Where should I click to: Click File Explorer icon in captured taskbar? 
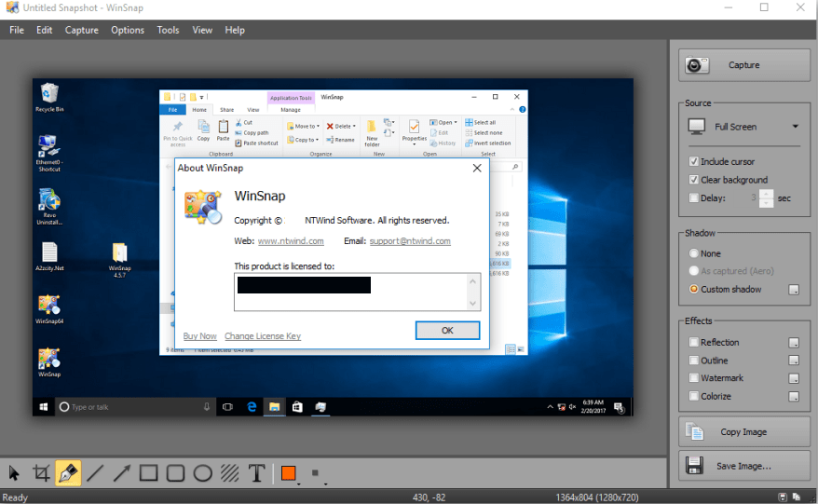coord(275,407)
